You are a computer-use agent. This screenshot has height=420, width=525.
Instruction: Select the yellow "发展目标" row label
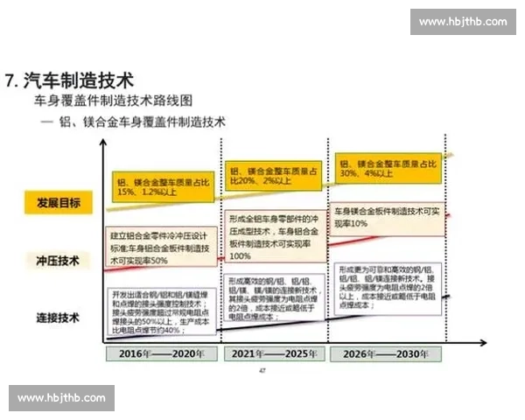pyautogui.click(x=59, y=202)
